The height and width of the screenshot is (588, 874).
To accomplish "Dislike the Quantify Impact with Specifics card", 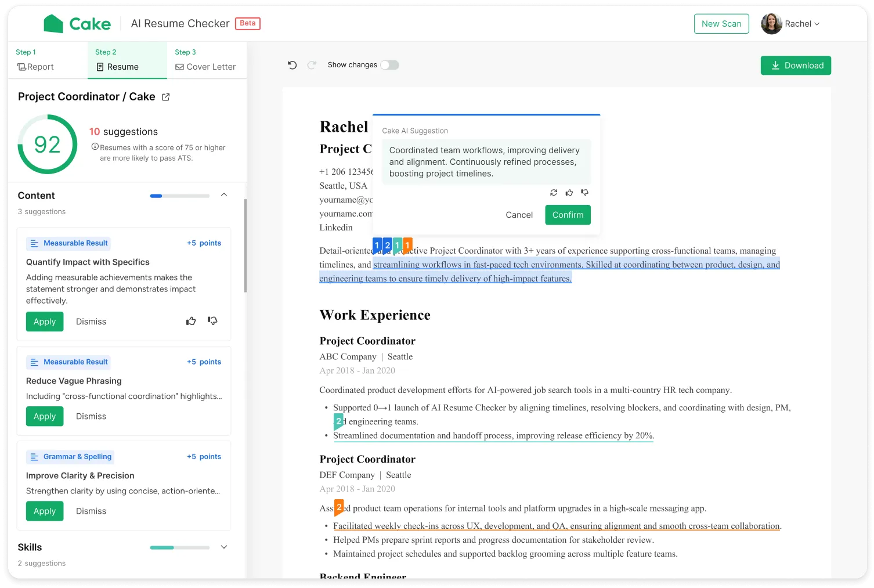I will click(x=212, y=321).
